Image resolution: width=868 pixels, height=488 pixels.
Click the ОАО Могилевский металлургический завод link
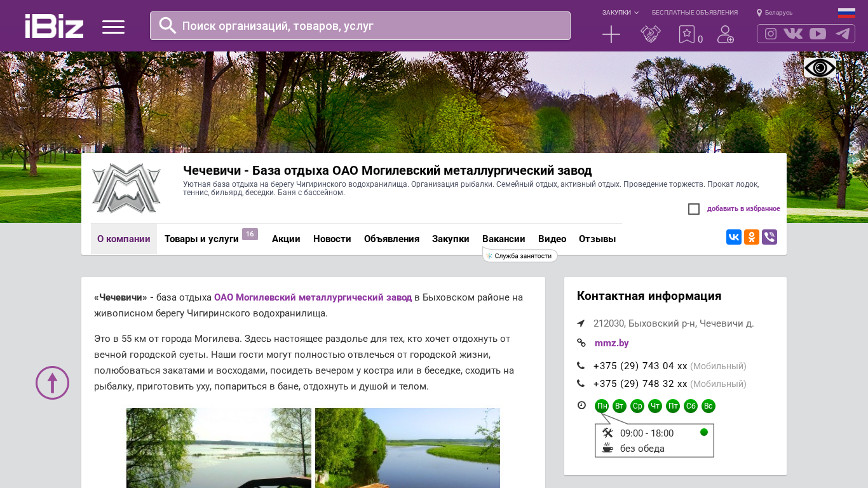click(x=313, y=297)
